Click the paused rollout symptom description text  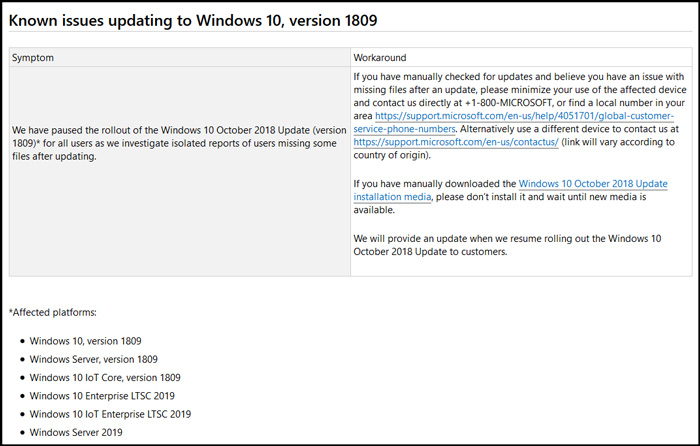point(179,143)
